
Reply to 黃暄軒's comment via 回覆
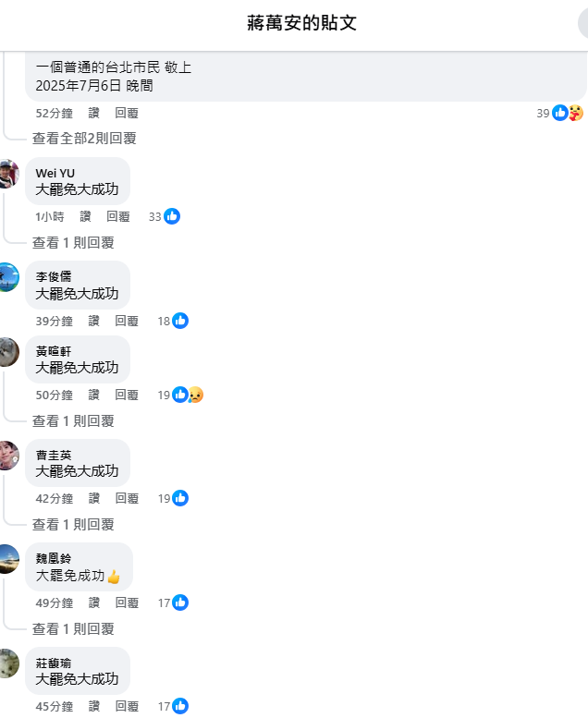127,395
